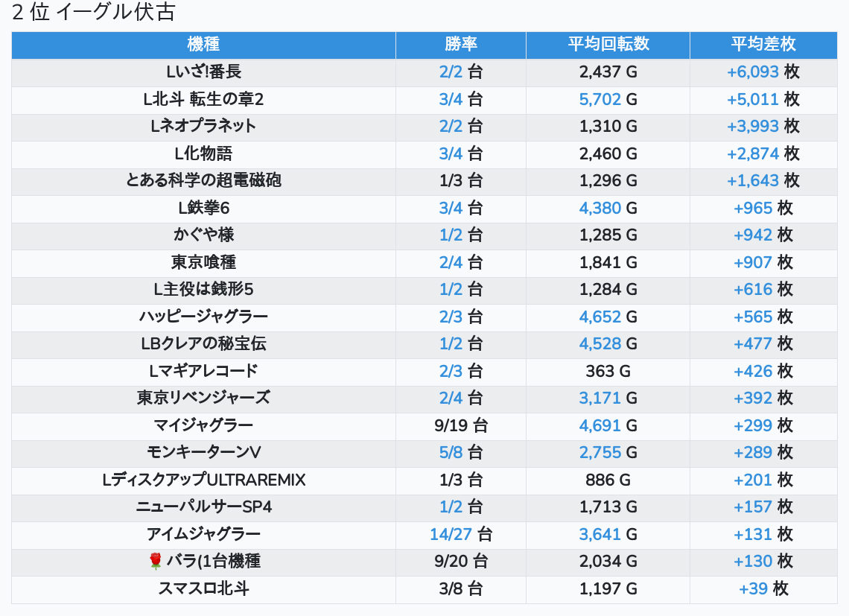Image resolution: width=849 pixels, height=616 pixels.
Task: Click the 4,652 rotation value for ハッピージャグラー
Action: coord(600,317)
